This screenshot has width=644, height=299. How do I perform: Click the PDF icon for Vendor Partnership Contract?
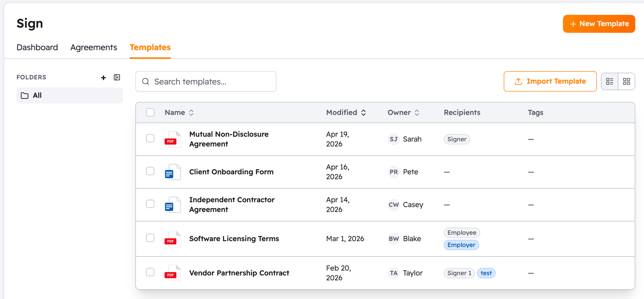click(173, 273)
